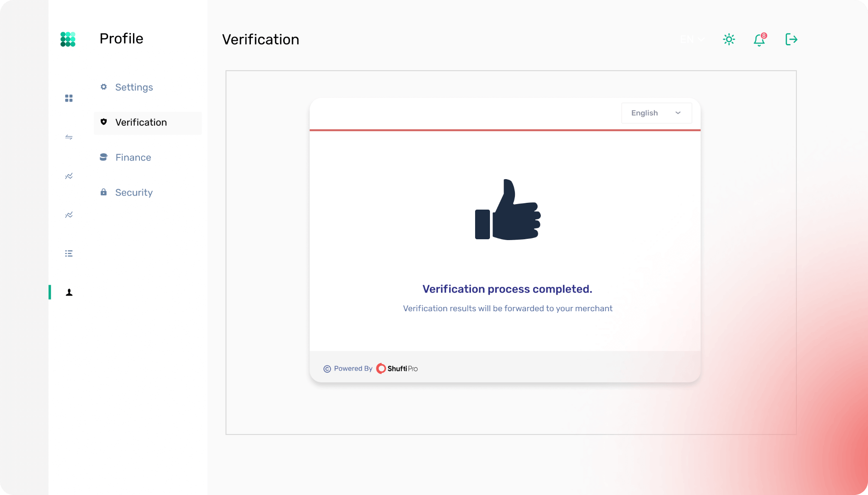Go to Settings in the Profile menu
868x495 pixels.
pos(134,87)
